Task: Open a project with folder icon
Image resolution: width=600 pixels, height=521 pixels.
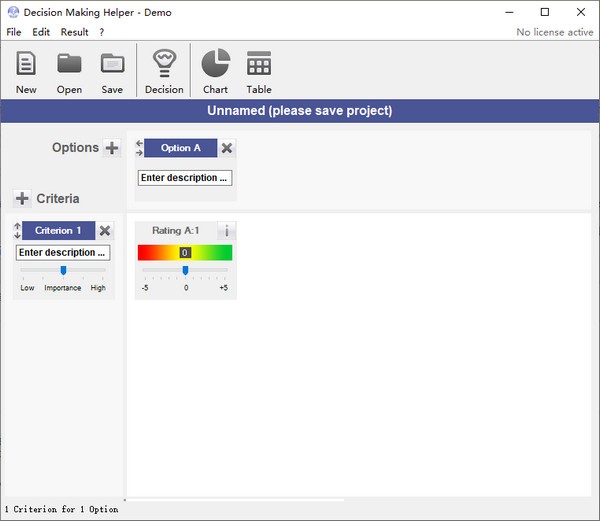Action: coord(69,72)
